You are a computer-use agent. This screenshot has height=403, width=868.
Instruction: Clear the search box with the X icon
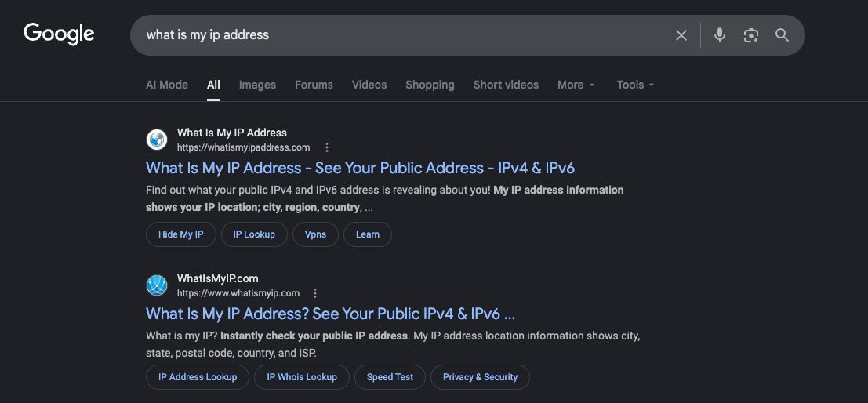681,35
